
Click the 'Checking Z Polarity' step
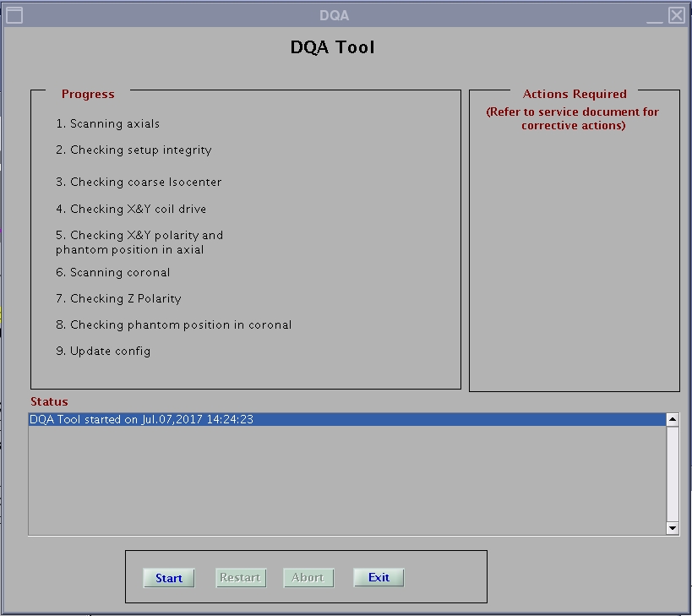[x=118, y=299]
